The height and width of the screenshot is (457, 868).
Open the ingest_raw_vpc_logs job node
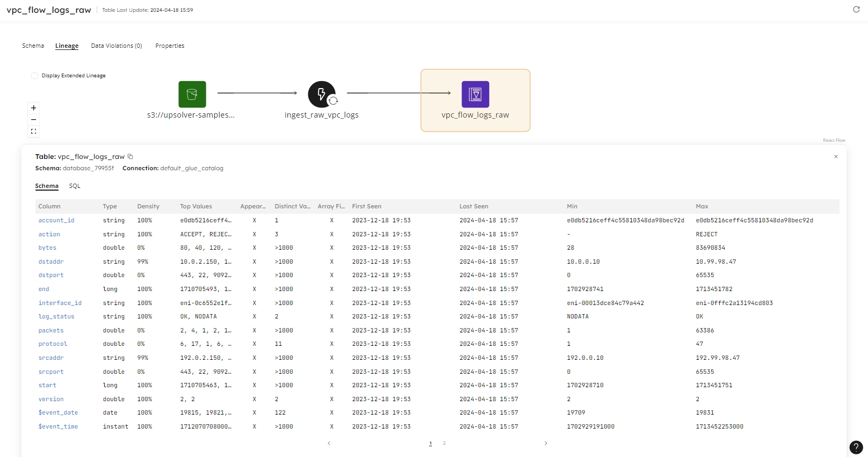[322, 95]
